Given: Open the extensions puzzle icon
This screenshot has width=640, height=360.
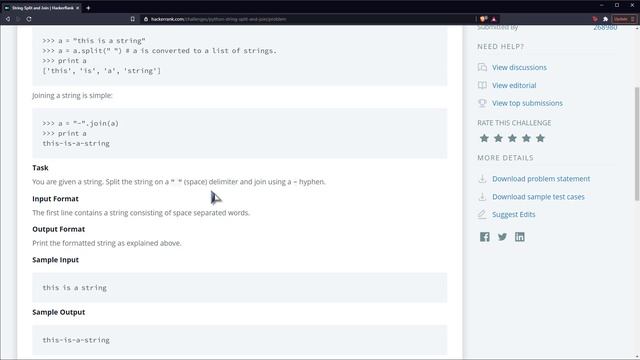Looking at the screenshot, I should (605, 19).
